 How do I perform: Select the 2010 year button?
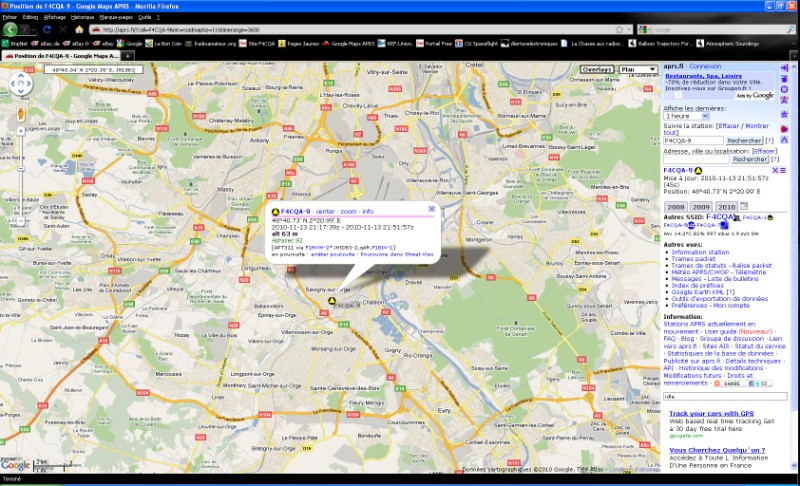[x=727, y=207]
